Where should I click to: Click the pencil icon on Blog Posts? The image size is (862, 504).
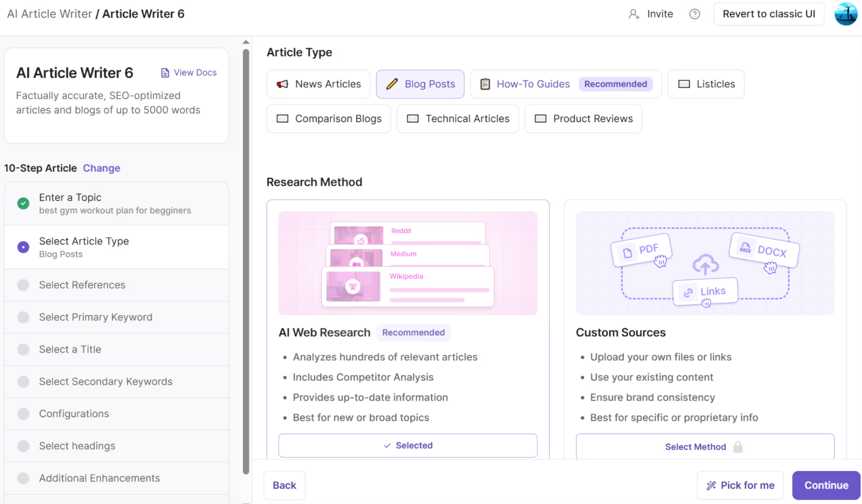[392, 84]
